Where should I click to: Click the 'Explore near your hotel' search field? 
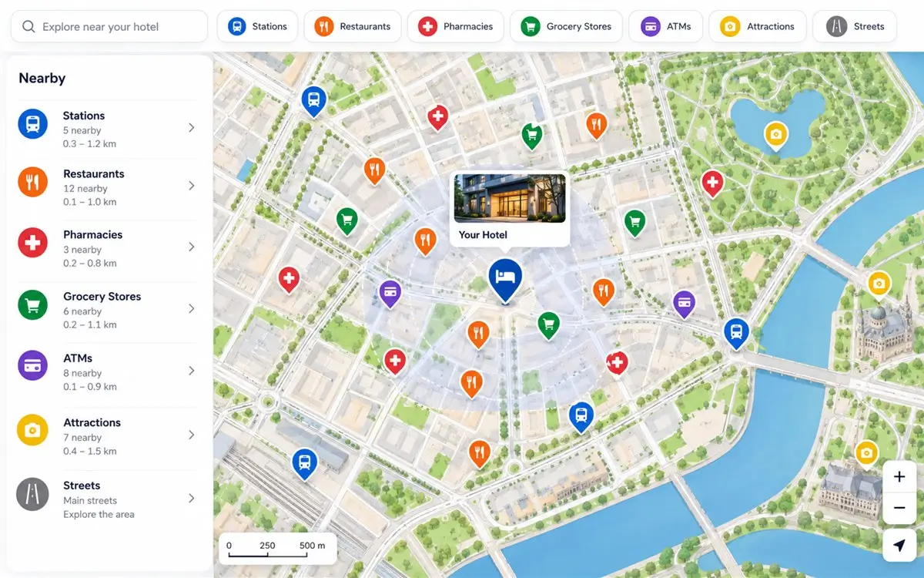coord(109,26)
